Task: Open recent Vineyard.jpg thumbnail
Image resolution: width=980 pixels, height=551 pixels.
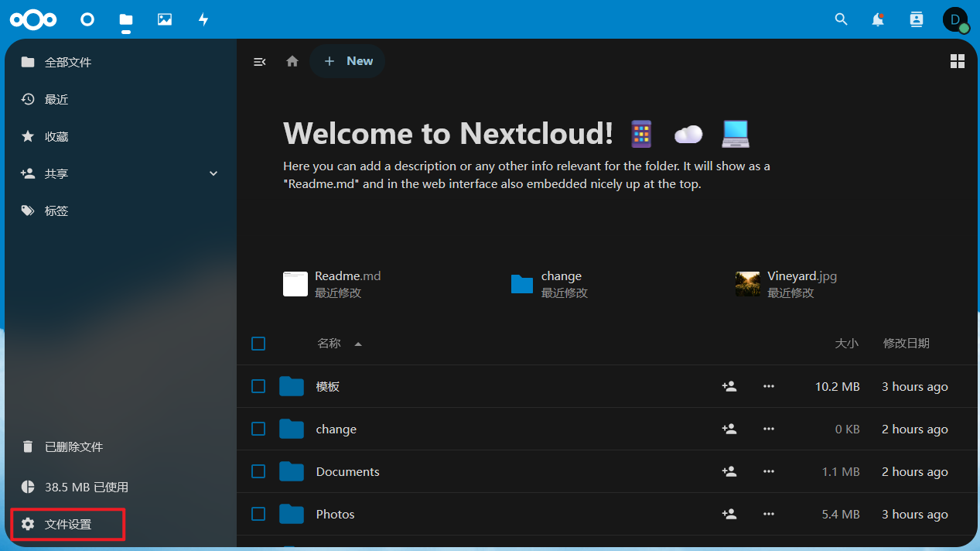Action: (x=747, y=284)
